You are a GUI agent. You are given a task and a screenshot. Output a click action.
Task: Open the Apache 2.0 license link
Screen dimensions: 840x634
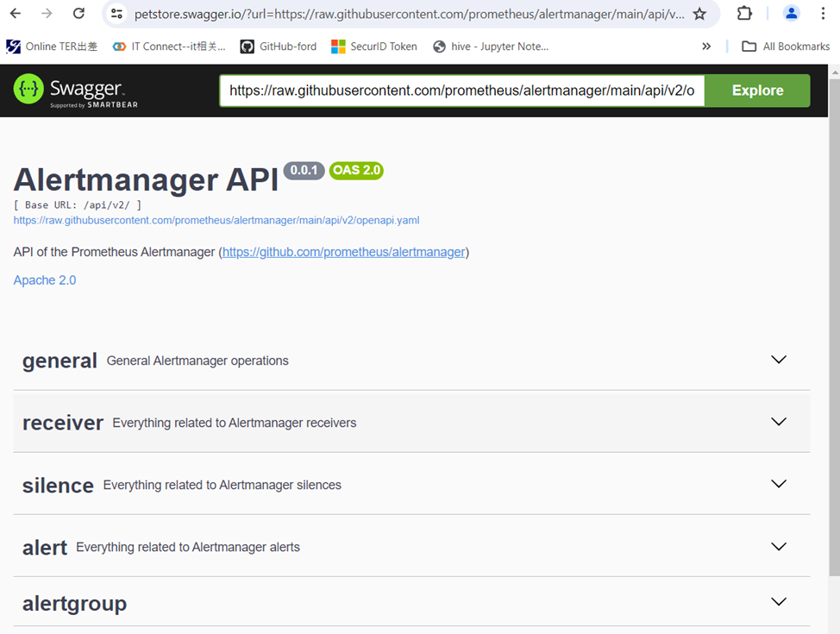45,280
